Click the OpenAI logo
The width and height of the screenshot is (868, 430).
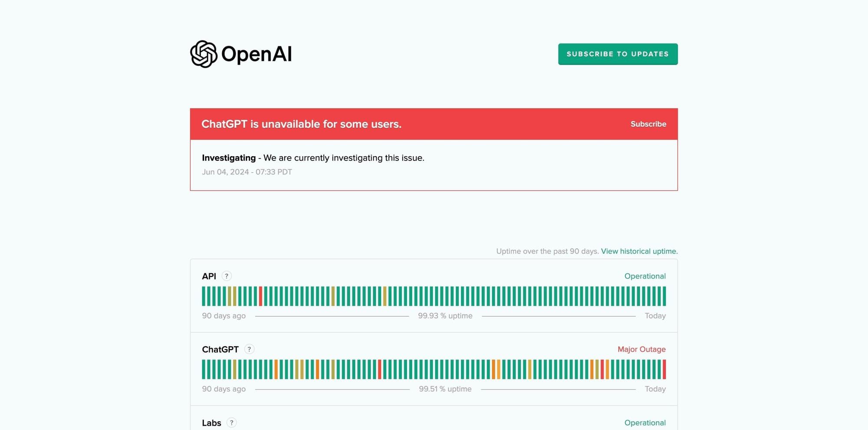coord(241,53)
